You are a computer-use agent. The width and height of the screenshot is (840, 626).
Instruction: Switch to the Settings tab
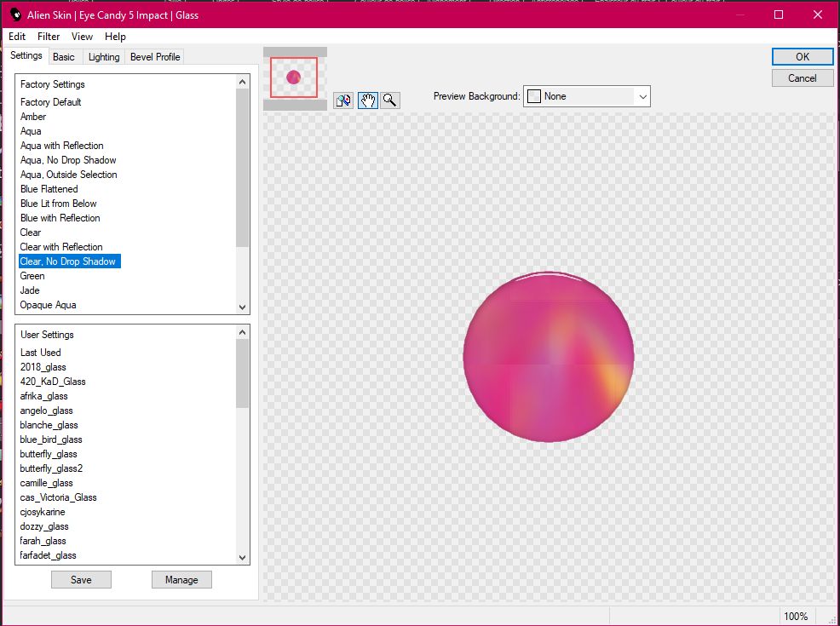(26, 55)
